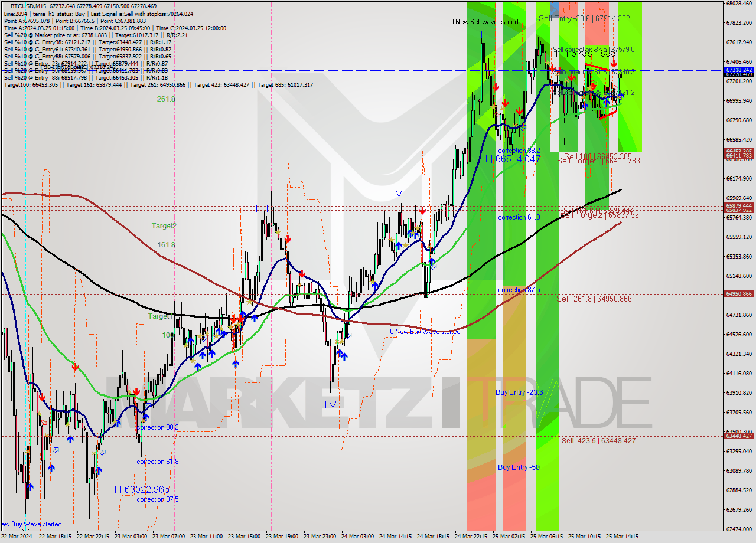The width and height of the screenshot is (756, 543).
Task: Select correction 87.5 label below 63022.965
Action: [158, 499]
